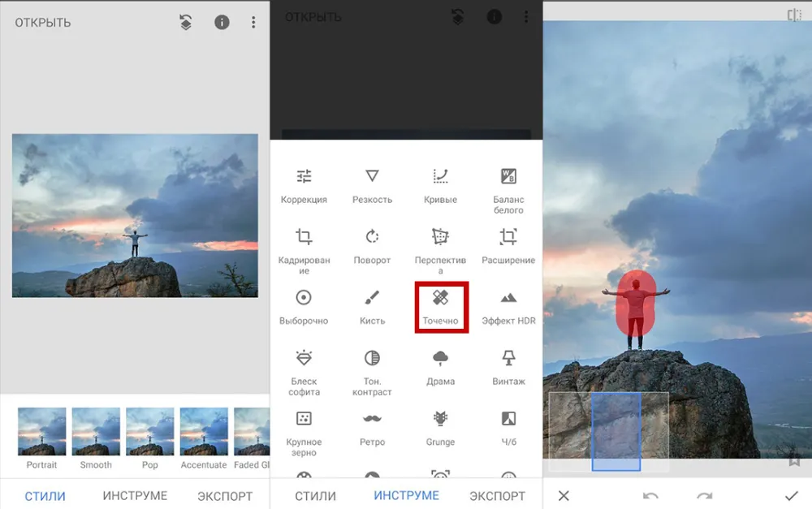
Task: Open the Grunge filter
Action: click(x=440, y=428)
